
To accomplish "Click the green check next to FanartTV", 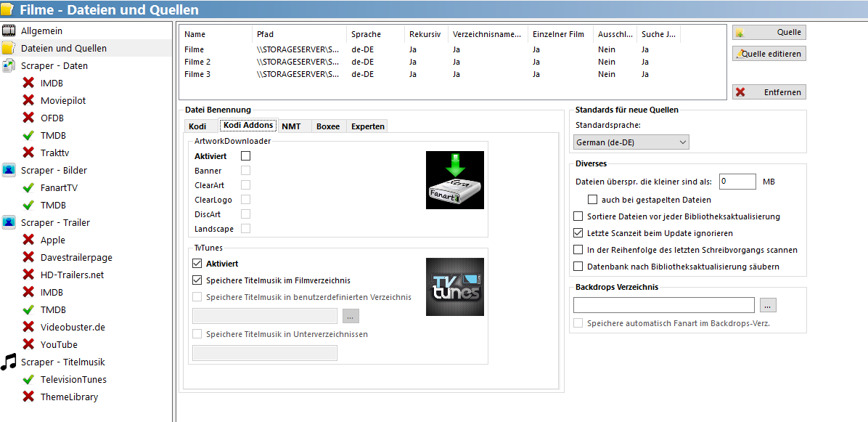I will tap(28, 187).
